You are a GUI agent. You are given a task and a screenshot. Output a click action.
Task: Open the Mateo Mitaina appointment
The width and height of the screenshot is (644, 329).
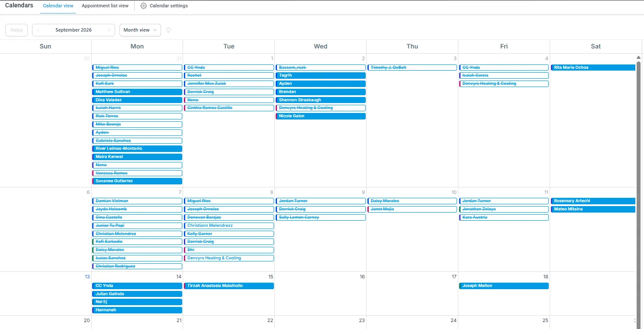(x=593, y=209)
